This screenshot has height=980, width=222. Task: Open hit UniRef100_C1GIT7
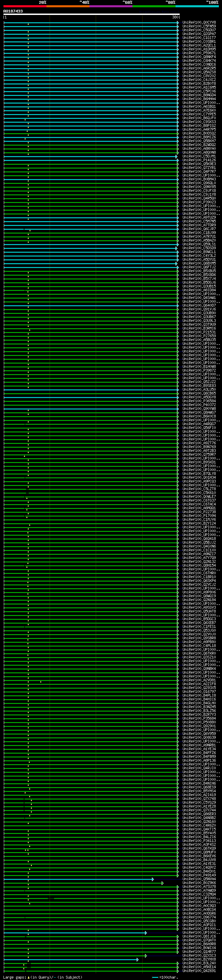[x=199, y=38]
